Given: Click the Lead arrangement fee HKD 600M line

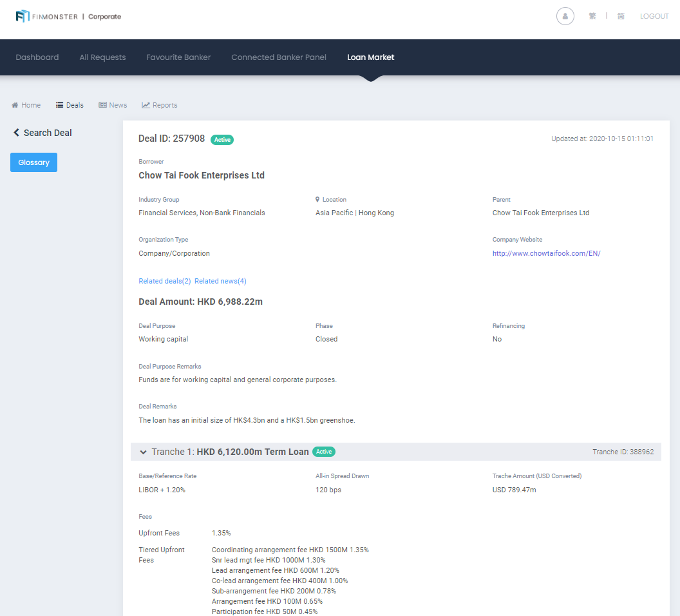Looking at the screenshot, I should (x=276, y=570).
